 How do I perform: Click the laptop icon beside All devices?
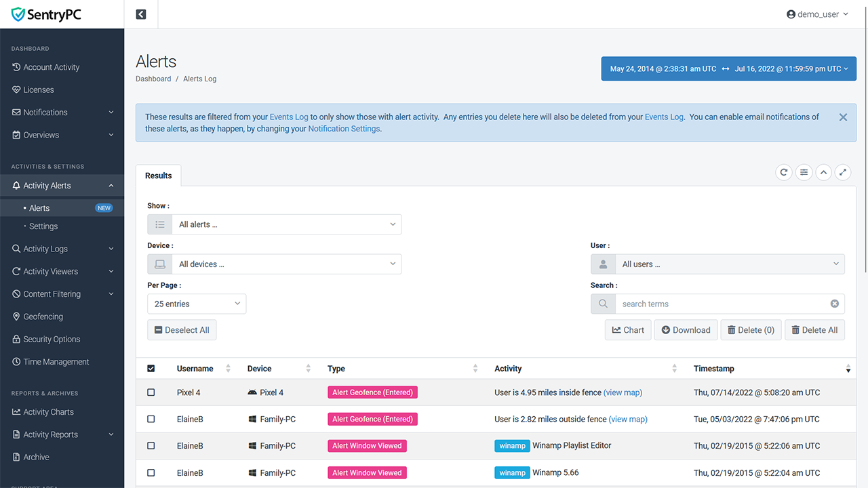coord(160,264)
